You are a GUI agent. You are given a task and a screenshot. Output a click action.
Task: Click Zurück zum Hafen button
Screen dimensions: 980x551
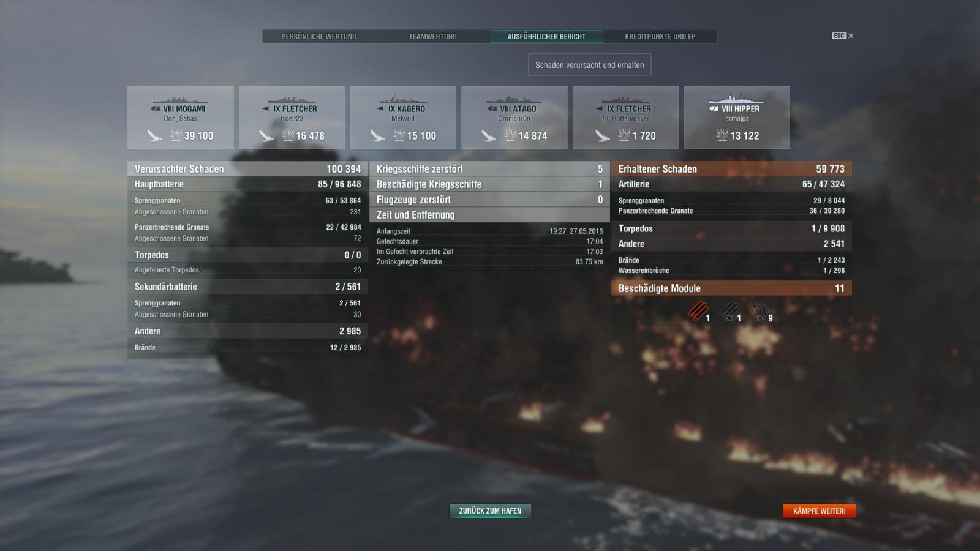click(x=490, y=511)
